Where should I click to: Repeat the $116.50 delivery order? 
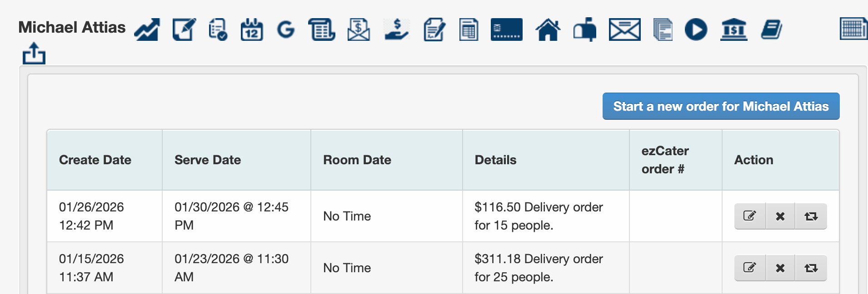point(811,216)
